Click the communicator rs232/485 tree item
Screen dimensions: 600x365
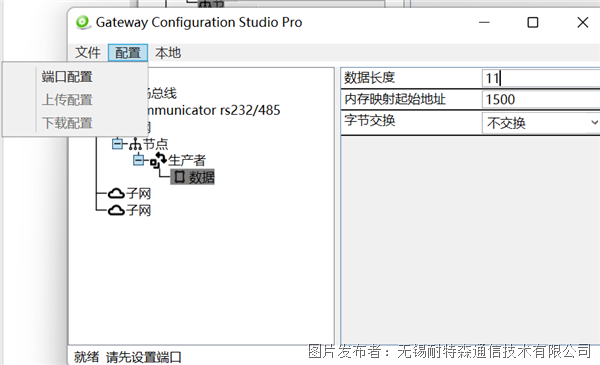tap(214, 110)
